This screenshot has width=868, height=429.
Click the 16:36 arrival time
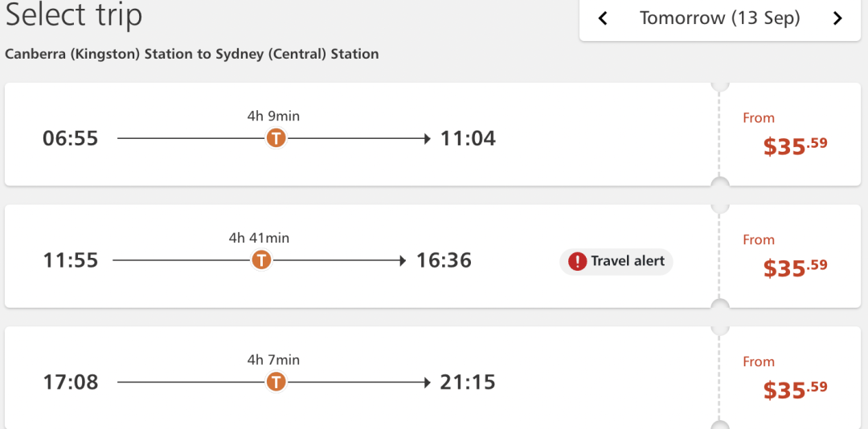click(444, 260)
